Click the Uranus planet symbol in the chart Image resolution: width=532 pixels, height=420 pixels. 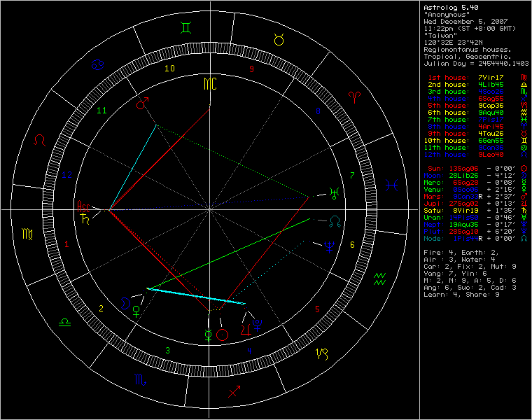334,193
